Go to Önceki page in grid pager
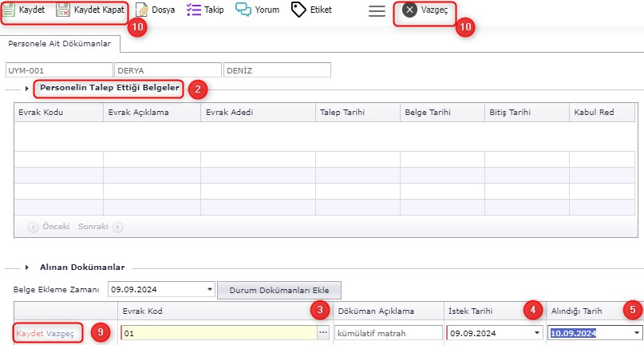This screenshot has height=345, width=644. point(49,227)
